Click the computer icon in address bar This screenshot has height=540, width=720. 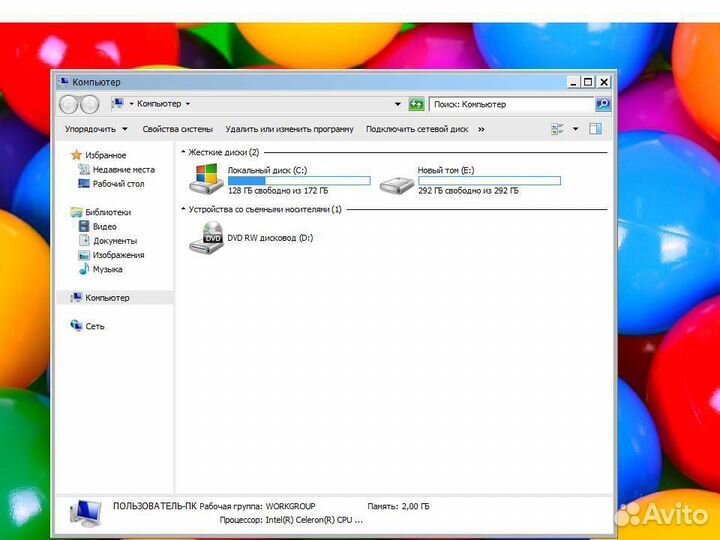pos(118,104)
